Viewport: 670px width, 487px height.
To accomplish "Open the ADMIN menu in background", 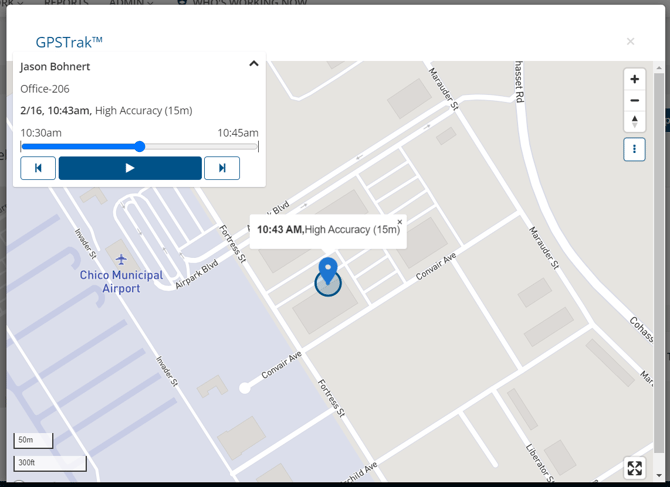I will (x=131, y=3).
